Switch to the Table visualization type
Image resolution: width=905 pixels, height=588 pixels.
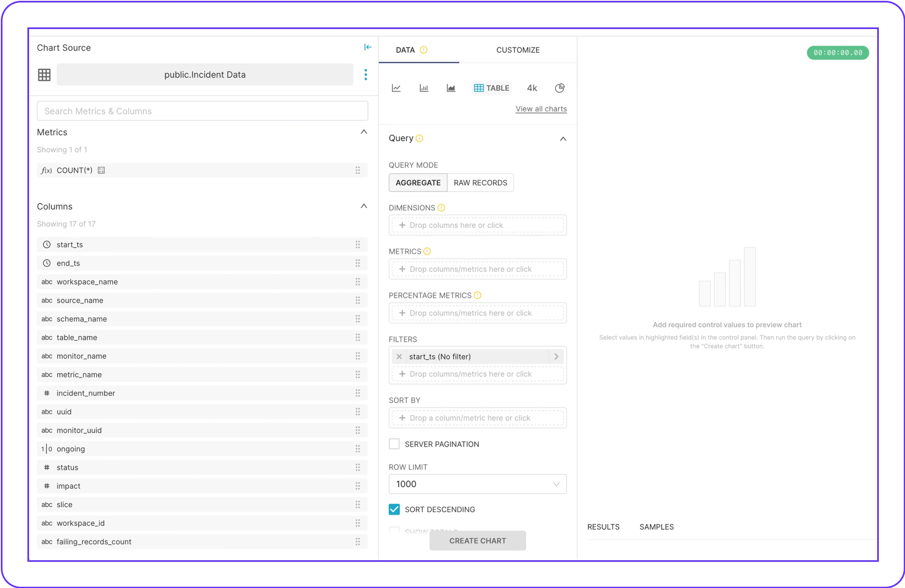[491, 88]
